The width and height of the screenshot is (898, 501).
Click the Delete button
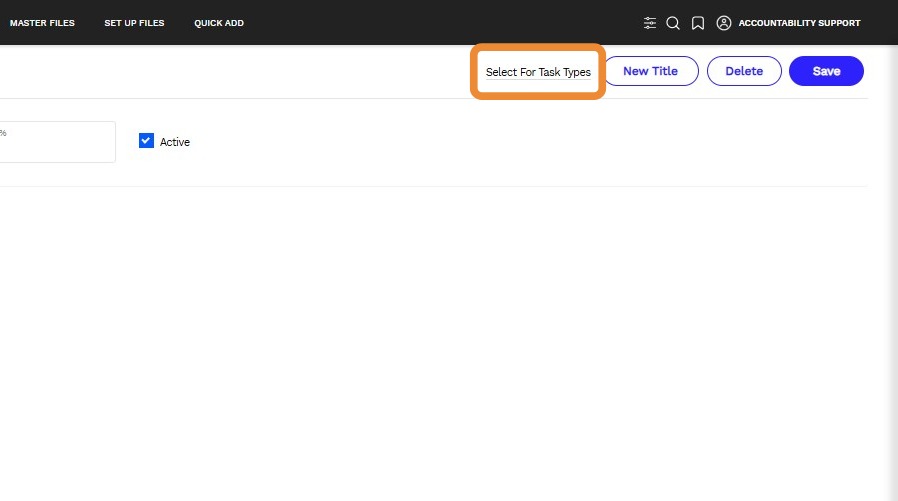[x=744, y=71]
